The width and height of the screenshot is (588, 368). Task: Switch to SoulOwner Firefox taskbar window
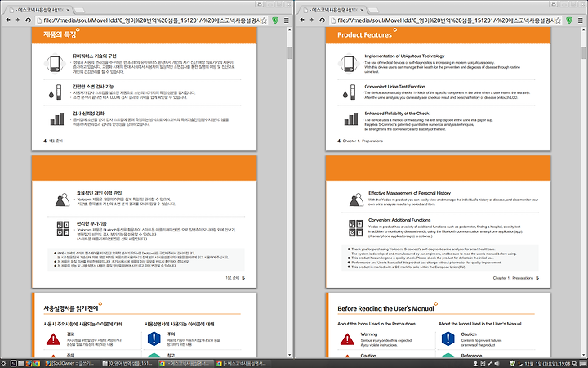tap(70, 363)
